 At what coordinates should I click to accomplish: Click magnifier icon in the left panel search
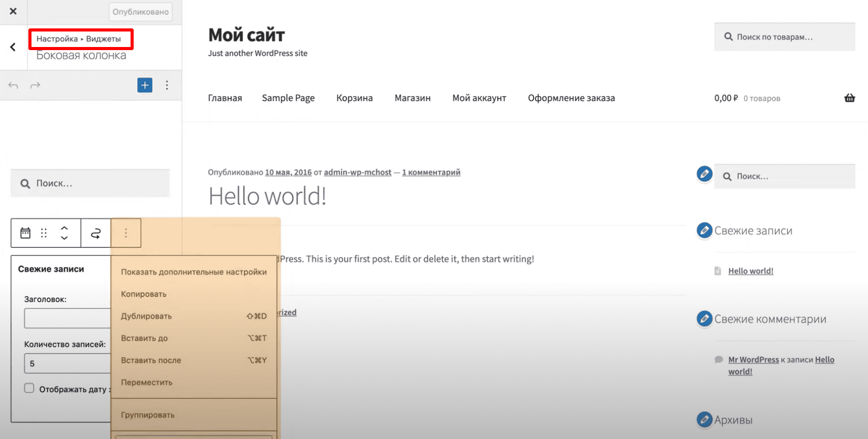coord(25,183)
